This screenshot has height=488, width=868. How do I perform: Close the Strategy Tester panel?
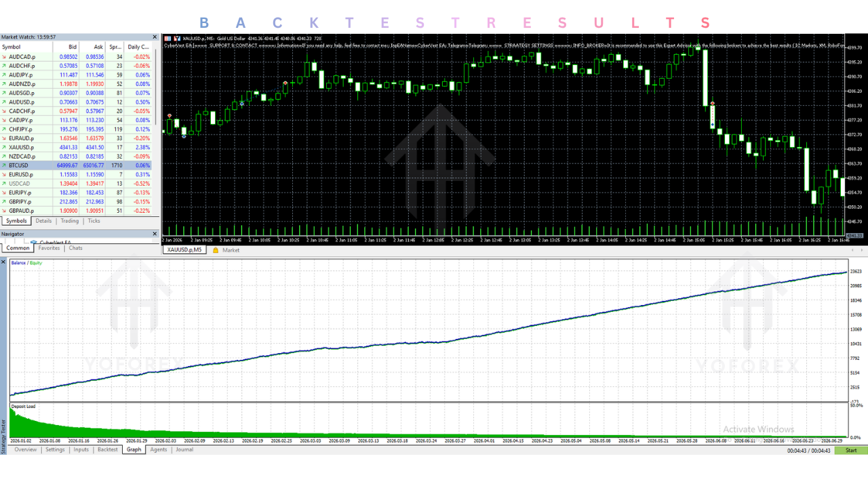3,262
